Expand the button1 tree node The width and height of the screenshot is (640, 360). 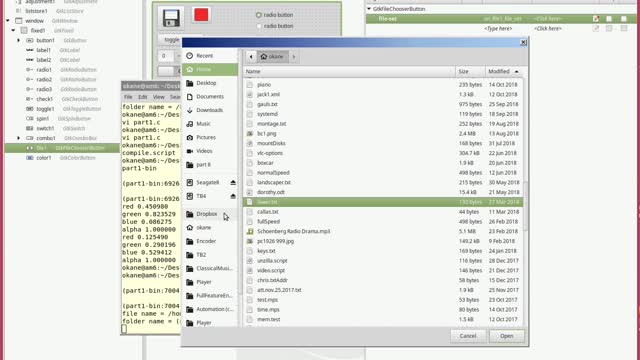18,40
